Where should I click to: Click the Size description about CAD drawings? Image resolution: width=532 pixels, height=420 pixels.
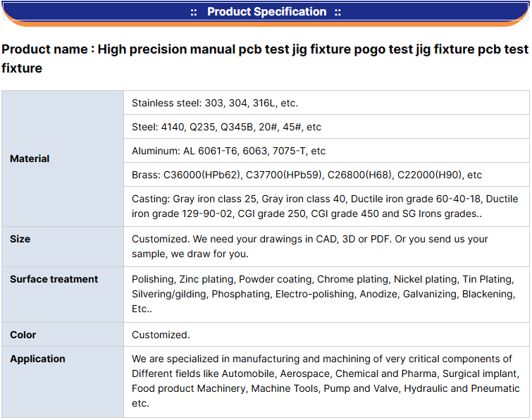click(309, 246)
